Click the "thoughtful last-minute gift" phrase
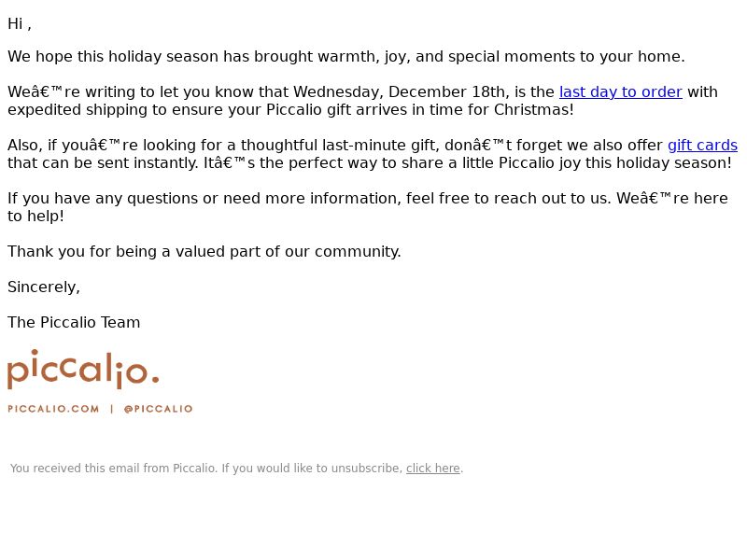Screen dimensions: 747x560 (339, 146)
